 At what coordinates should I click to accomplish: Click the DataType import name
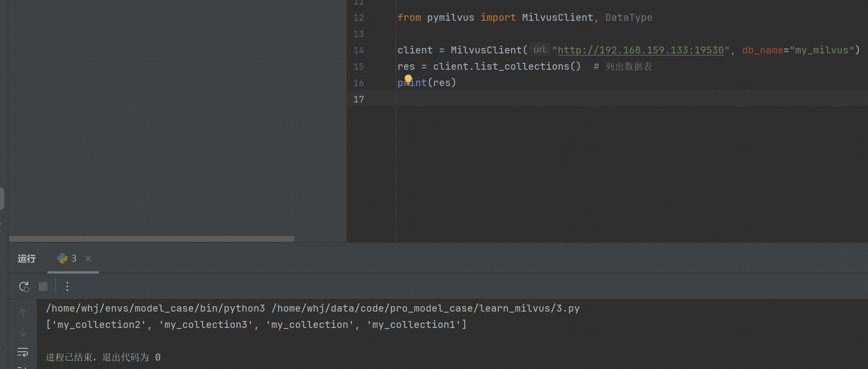pyautogui.click(x=628, y=18)
